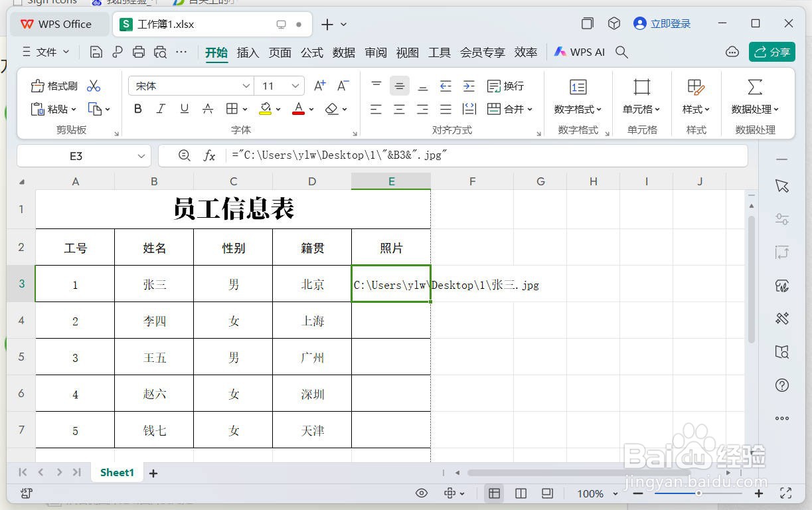Apply Bold formatting
Image resolution: width=812 pixels, height=510 pixels.
[138, 109]
